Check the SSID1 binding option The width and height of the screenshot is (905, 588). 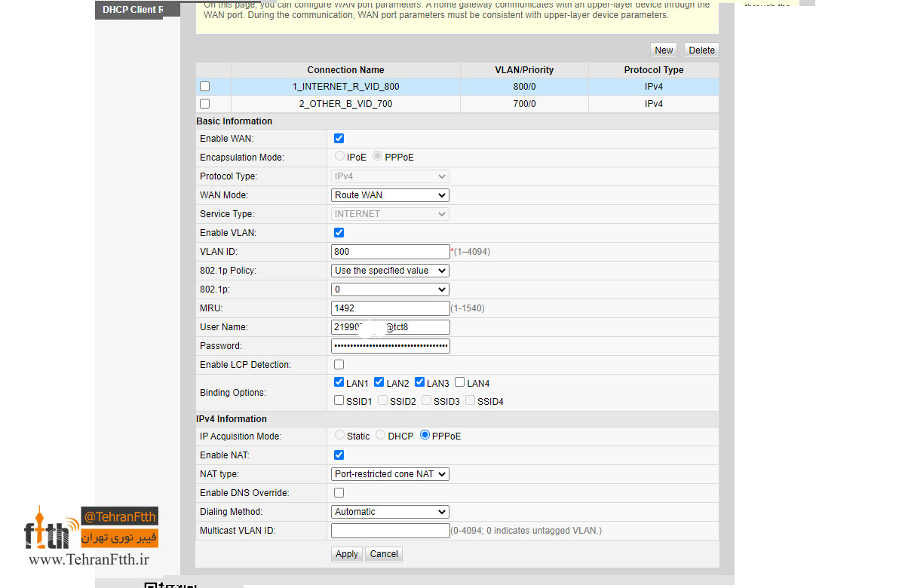[x=339, y=400]
